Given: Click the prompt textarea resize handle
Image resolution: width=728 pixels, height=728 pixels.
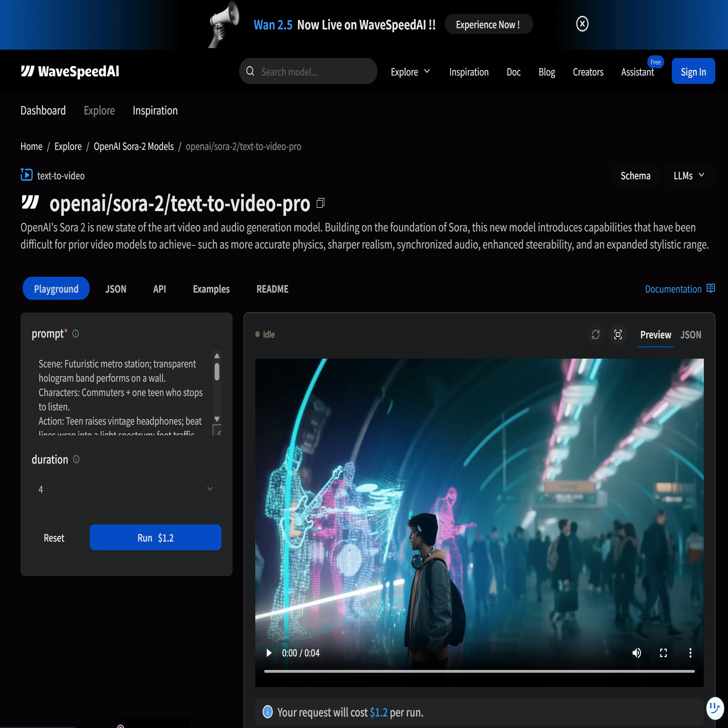Looking at the screenshot, I should (x=217, y=430).
